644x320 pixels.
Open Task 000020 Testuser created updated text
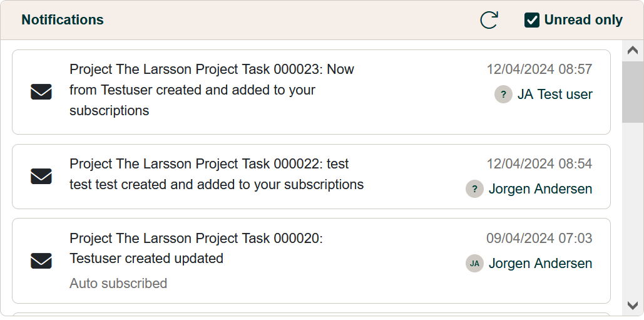pyautogui.click(x=146, y=258)
